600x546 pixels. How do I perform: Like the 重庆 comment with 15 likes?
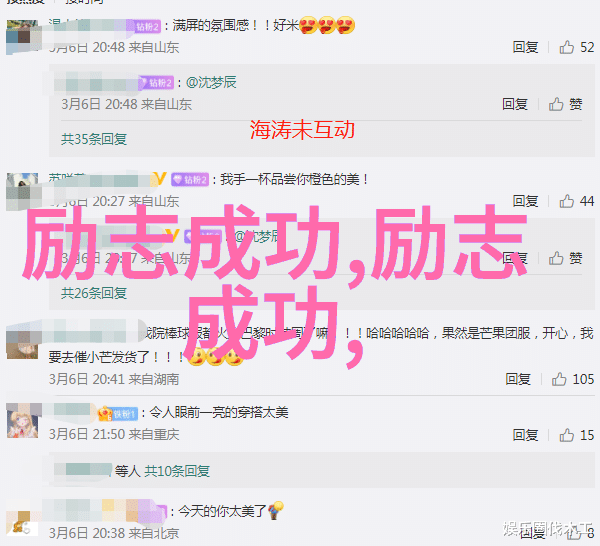[x=566, y=435]
